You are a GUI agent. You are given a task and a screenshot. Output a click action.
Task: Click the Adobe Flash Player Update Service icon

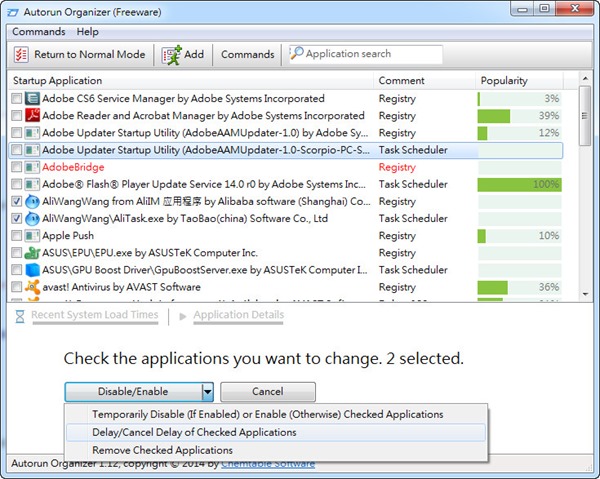click(x=32, y=184)
